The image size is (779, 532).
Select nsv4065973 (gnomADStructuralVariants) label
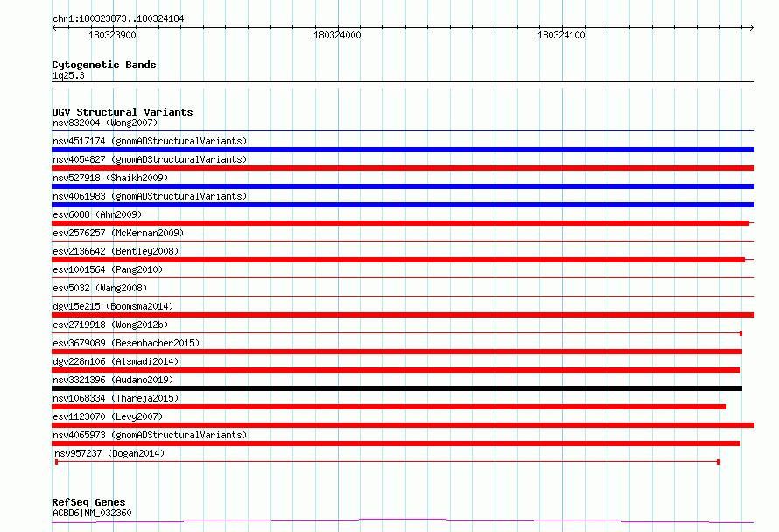pos(150,435)
